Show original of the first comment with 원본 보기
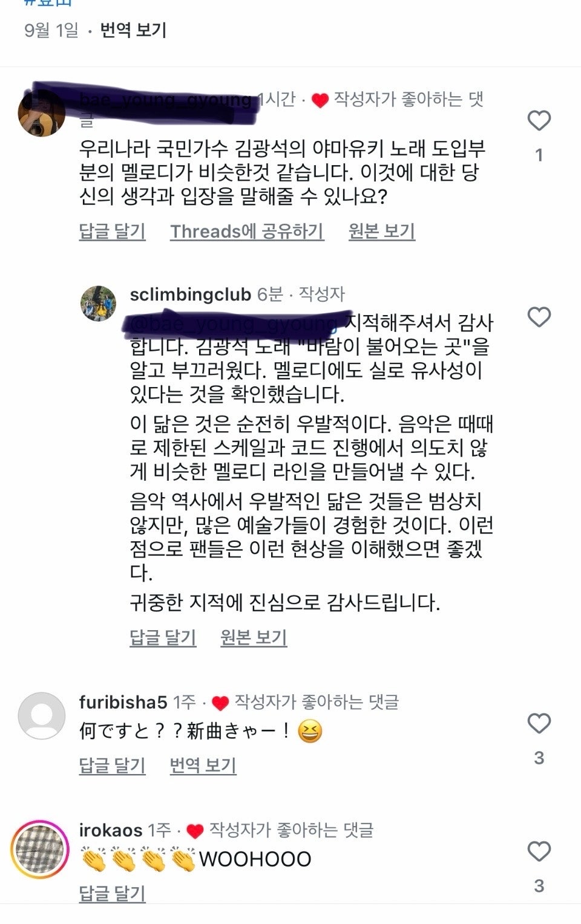 (x=382, y=231)
